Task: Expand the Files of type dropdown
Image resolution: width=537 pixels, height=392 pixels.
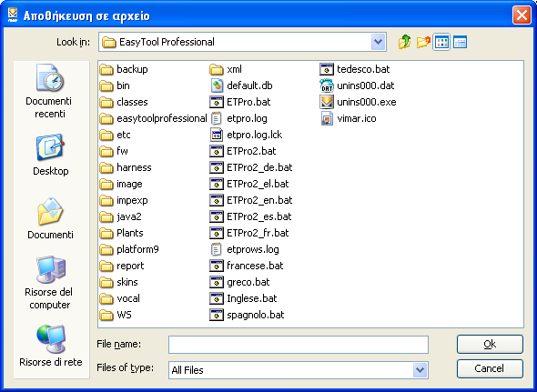Action: pos(420,370)
